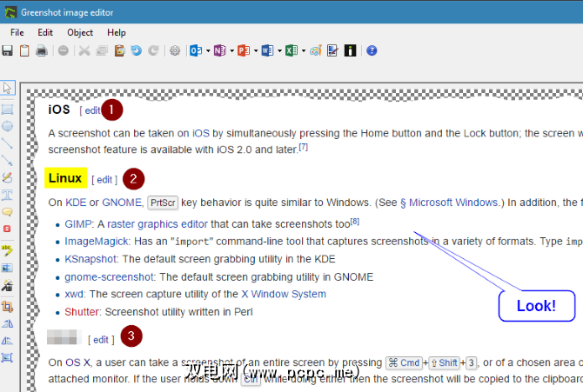Click 'GIMP' text in the captured image
Screen dimensions: 583x392
coord(77,224)
